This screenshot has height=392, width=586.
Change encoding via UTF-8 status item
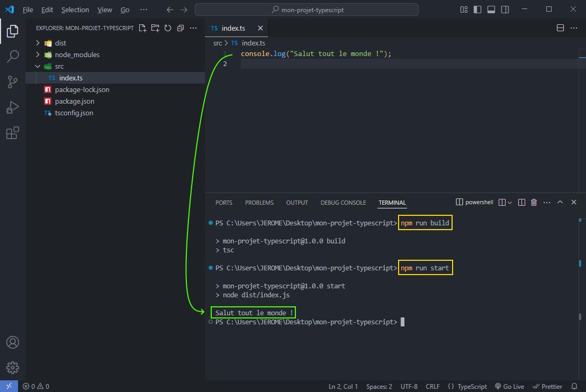click(409, 386)
